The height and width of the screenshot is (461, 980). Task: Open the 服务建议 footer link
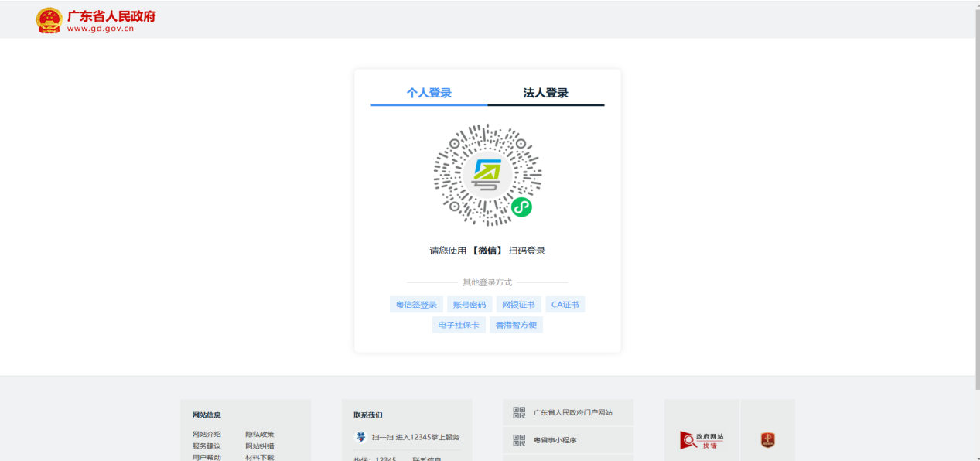tap(207, 446)
